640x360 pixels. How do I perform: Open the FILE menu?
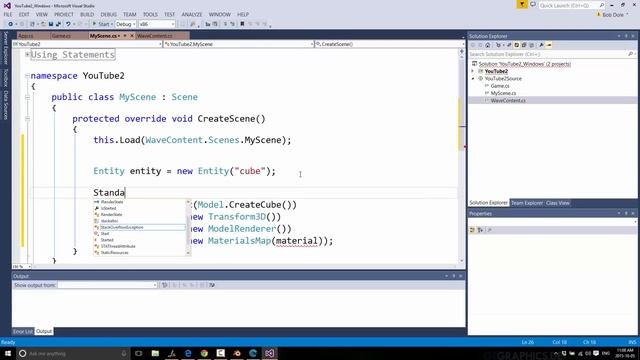pos(8,14)
